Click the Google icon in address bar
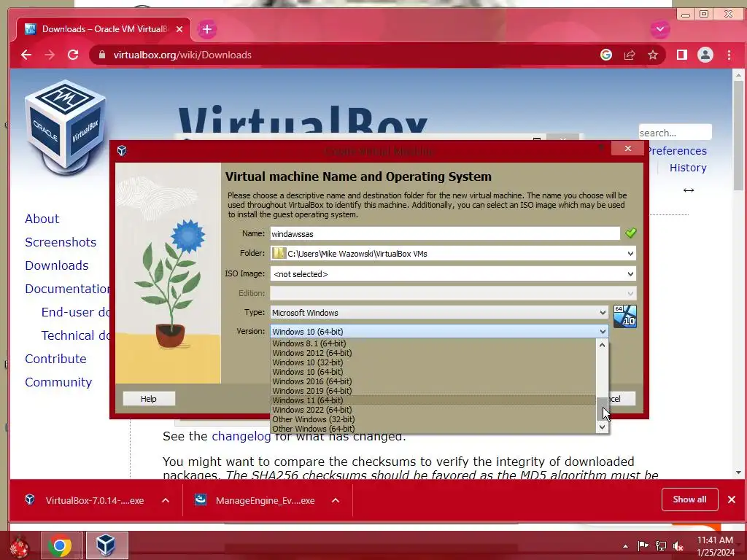 click(606, 55)
